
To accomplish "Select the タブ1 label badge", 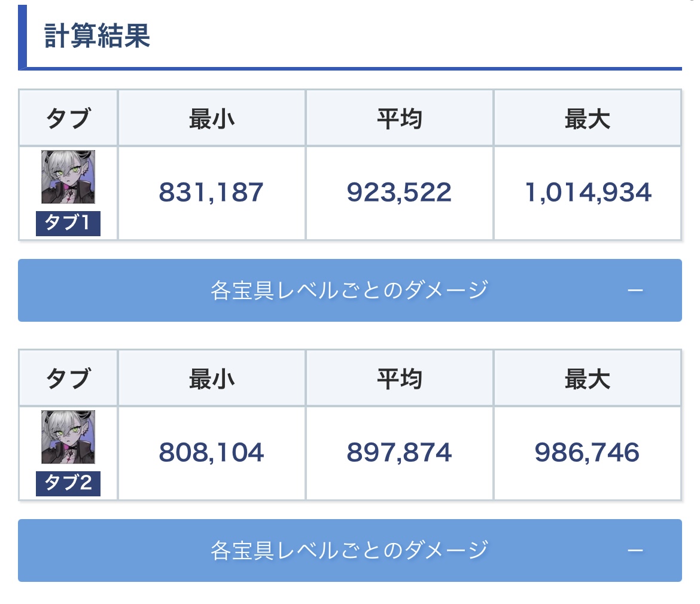I will point(68,224).
